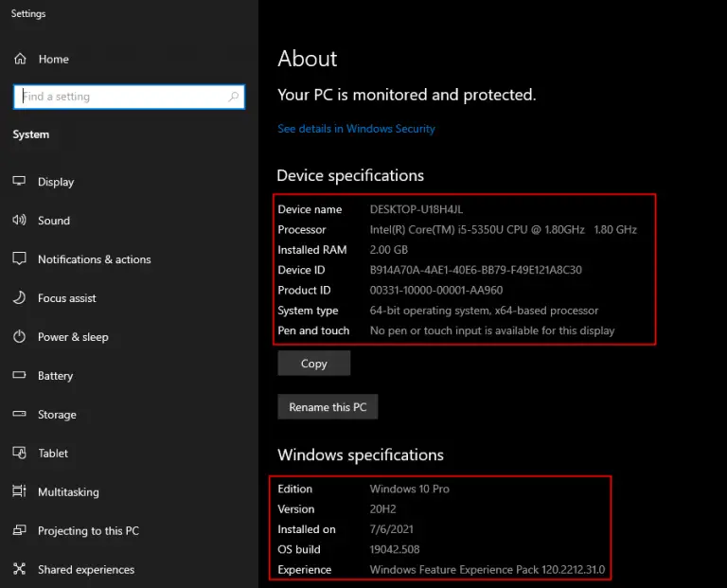Click the Windows 10 Pro edition text
Viewport: 727px width, 588px height.
pyautogui.click(x=409, y=489)
